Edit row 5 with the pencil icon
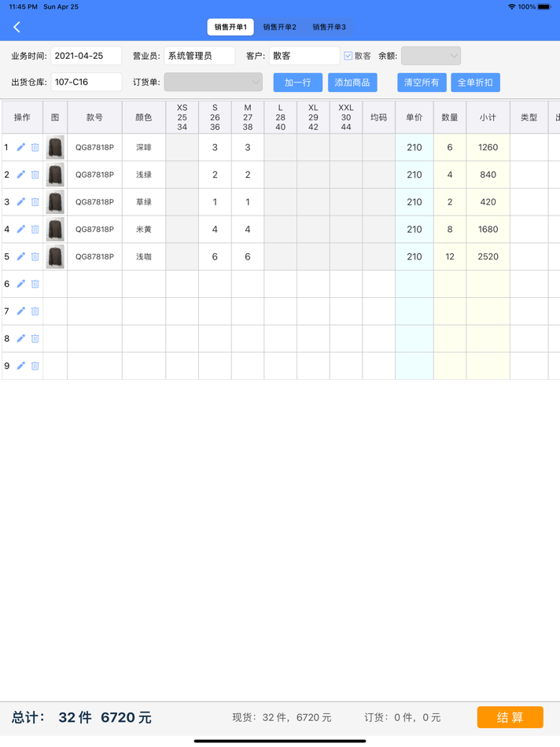This screenshot has height=747, width=560. (x=21, y=256)
